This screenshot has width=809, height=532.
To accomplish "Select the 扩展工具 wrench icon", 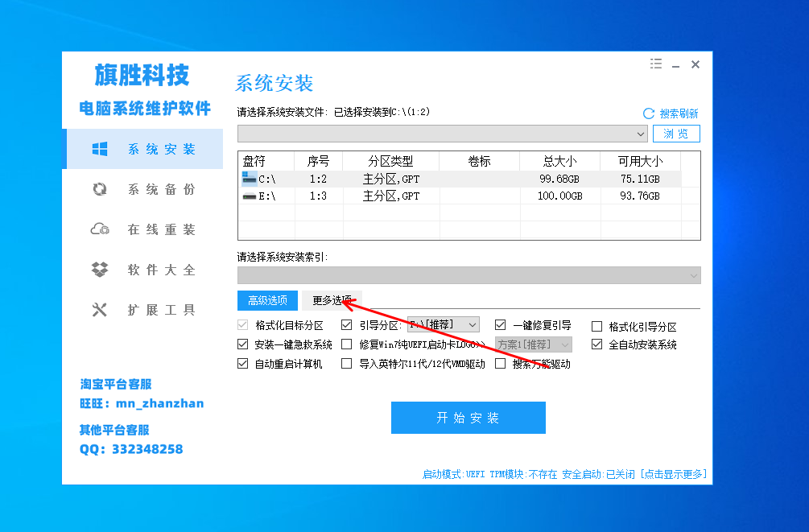I will pyautogui.click(x=100, y=310).
